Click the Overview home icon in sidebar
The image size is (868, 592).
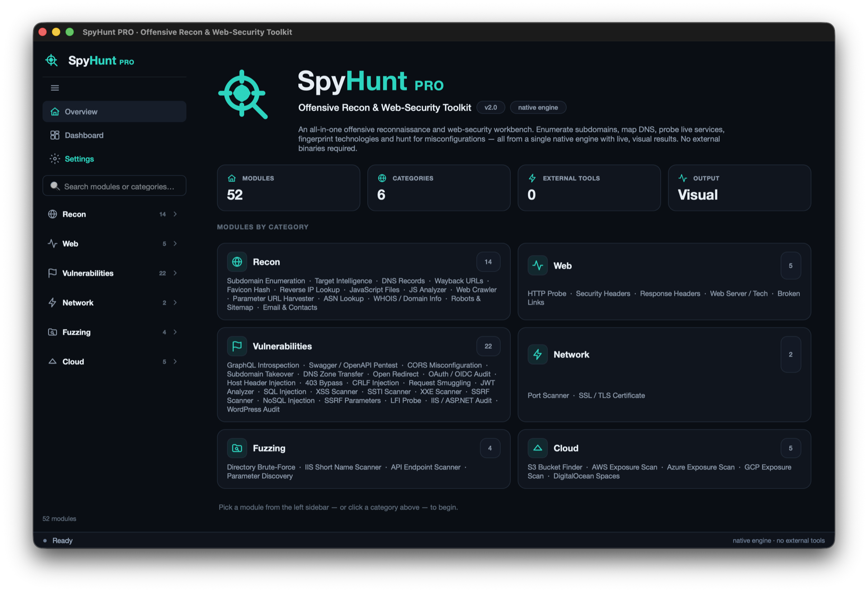click(x=55, y=111)
